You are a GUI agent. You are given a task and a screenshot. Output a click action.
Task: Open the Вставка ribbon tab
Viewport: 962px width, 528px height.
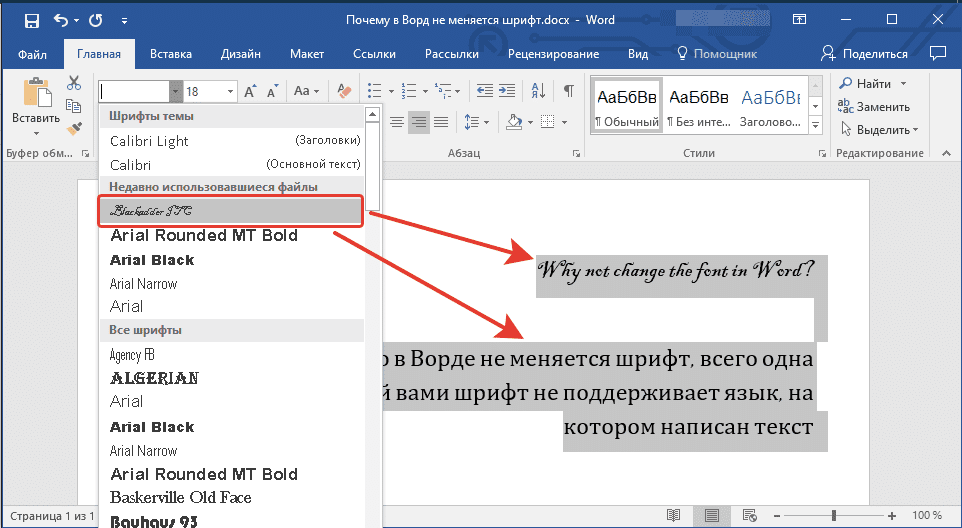point(171,54)
